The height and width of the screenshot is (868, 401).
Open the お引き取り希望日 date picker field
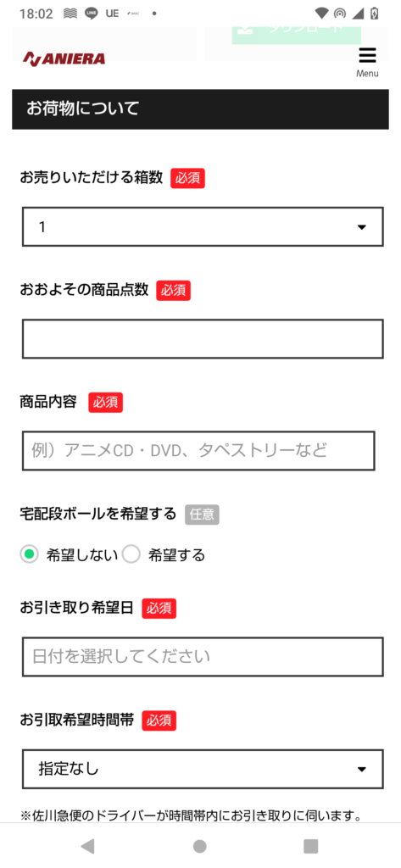point(203,657)
